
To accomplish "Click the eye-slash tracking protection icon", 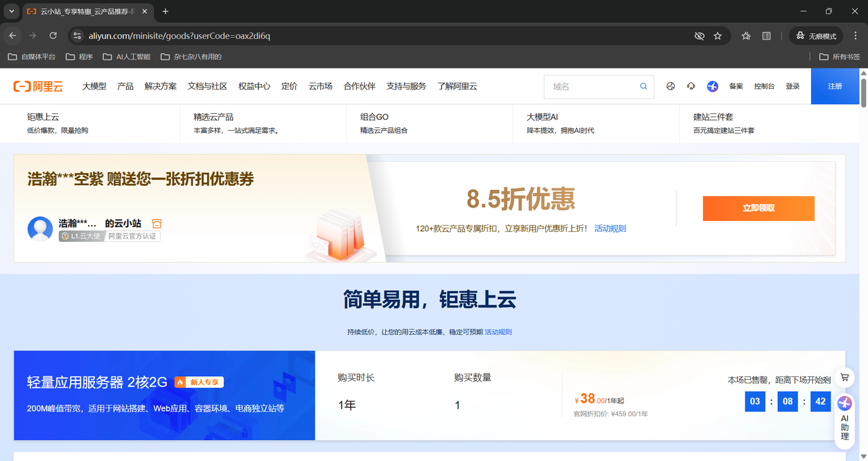I will coord(700,35).
